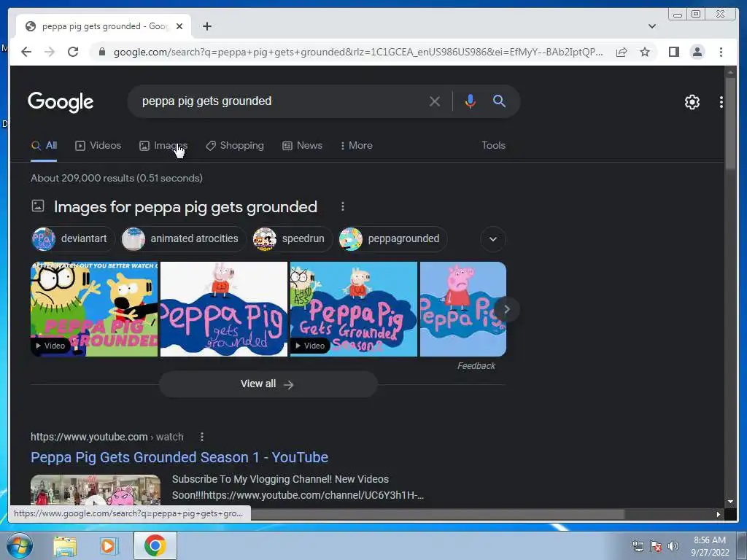Click the browser forward arrow
747x560 pixels.
click(50, 52)
